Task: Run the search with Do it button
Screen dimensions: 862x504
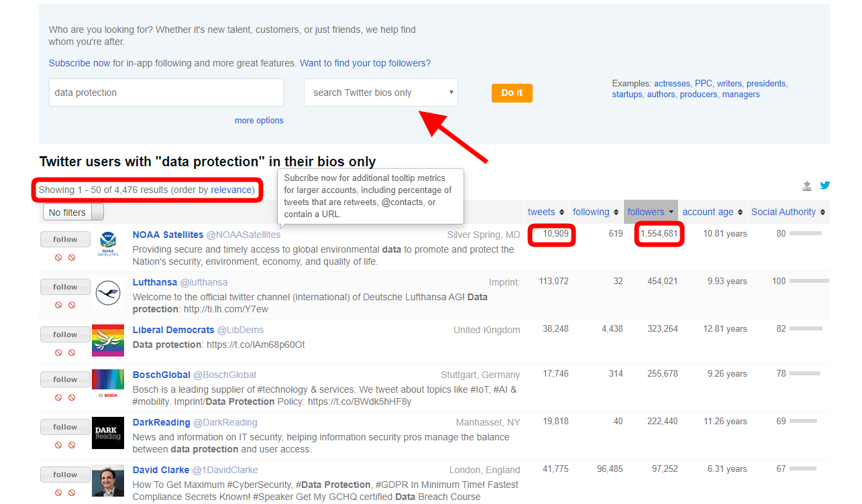Action: point(512,92)
